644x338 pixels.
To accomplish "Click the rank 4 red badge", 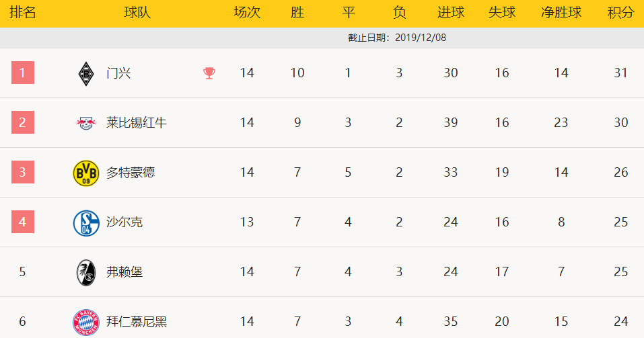I will (23, 222).
